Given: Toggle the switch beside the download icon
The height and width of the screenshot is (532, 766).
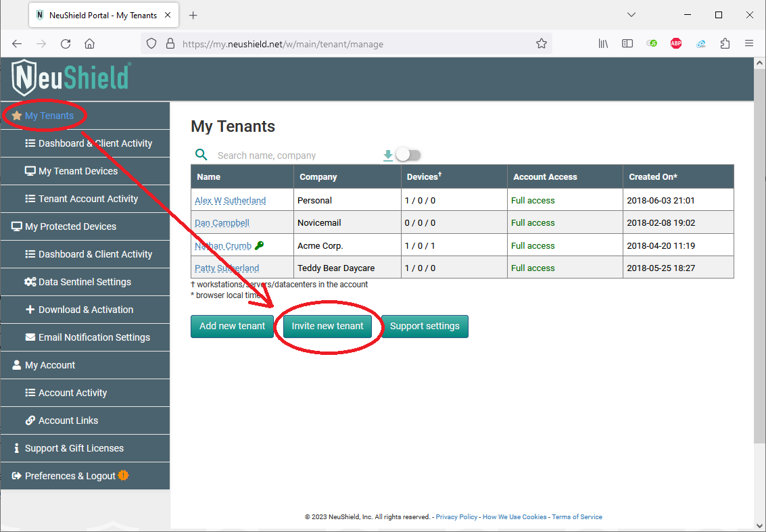Looking at the screenshot, I should point(408,155).
